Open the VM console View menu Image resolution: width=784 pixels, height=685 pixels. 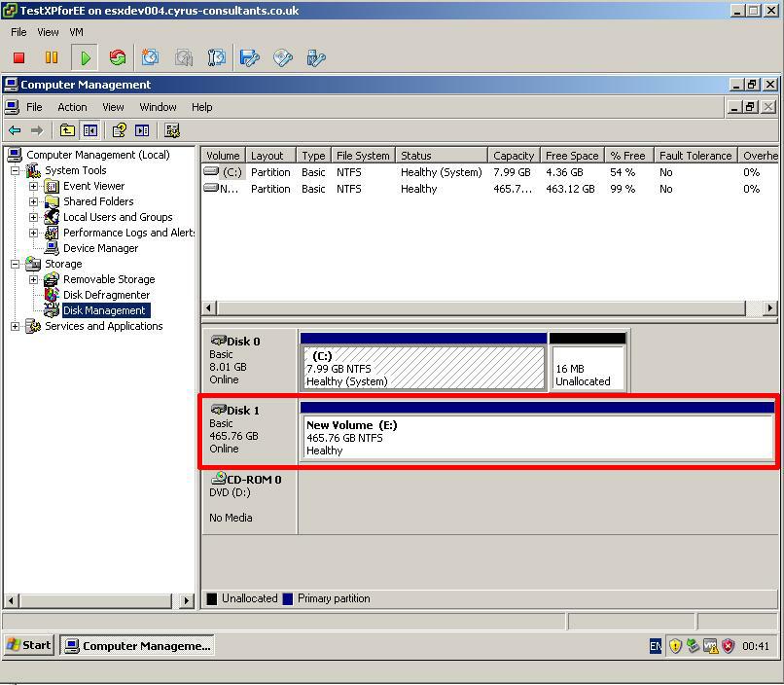pos(48,32)
